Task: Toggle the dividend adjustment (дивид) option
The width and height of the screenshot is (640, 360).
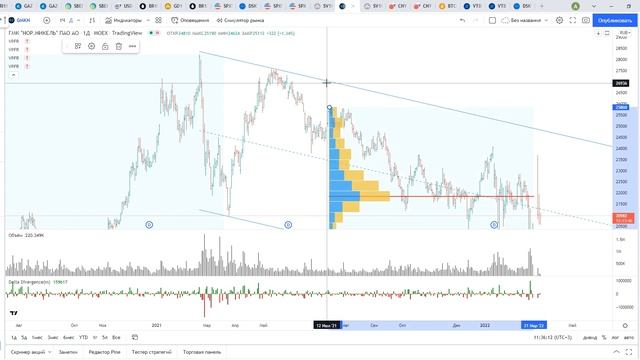Action: point(589,338)
